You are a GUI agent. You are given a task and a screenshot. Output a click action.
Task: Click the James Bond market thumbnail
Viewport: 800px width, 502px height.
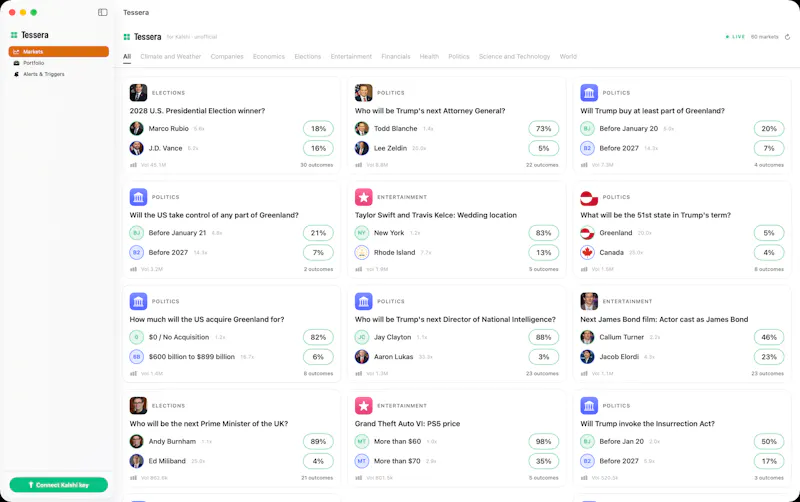point(589,302)
